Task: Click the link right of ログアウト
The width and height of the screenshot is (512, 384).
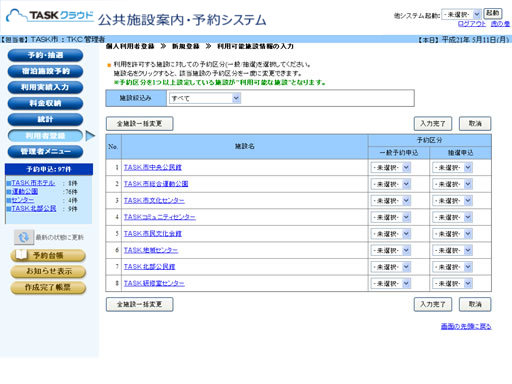Action: [500, 24]
